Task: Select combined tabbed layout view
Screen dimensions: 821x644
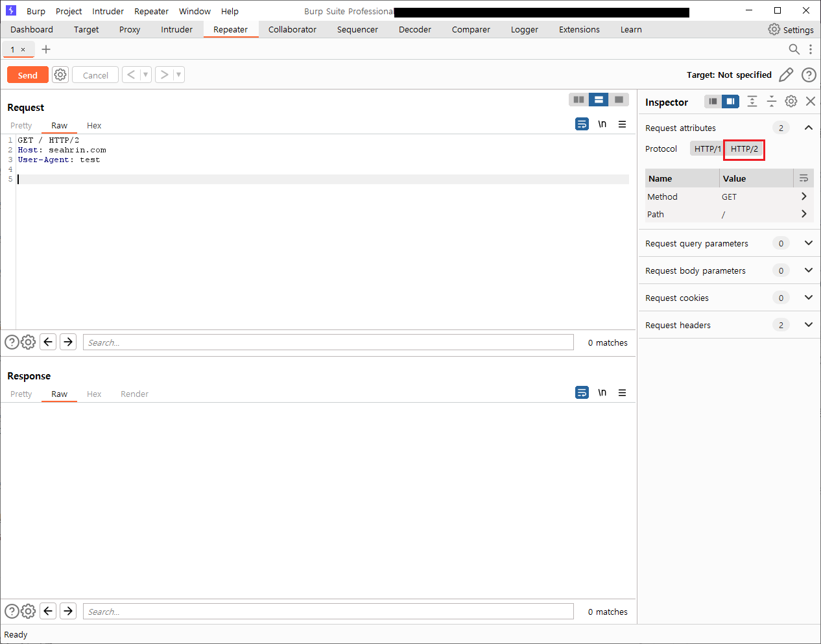Action: [619, 99]
